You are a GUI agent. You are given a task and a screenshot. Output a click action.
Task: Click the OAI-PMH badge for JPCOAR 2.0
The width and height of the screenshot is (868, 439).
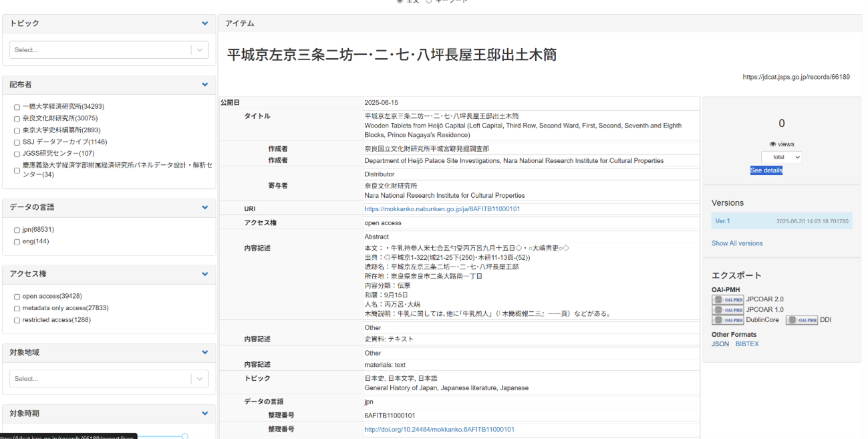[728, 300]
